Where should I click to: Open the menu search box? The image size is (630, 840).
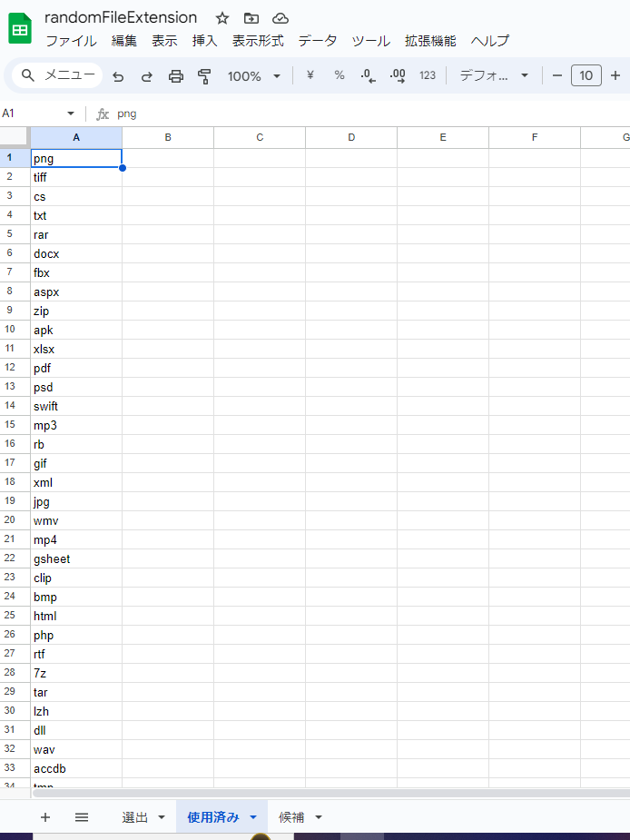coord(57,75)
